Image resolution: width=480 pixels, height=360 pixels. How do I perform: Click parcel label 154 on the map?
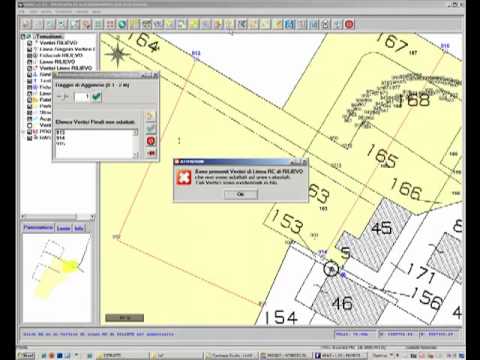click(281, 318)
